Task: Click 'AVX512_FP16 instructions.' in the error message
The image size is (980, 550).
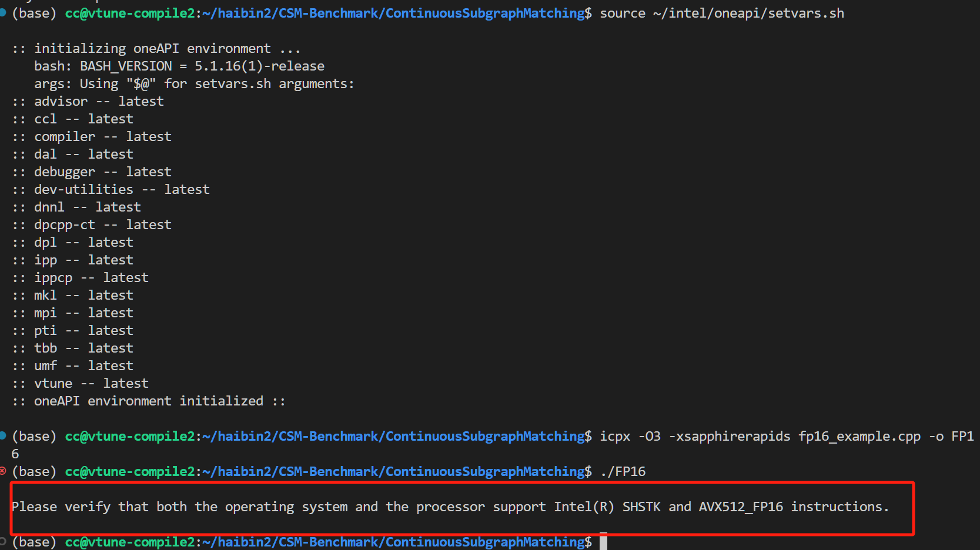Action: tap(794, 507)
